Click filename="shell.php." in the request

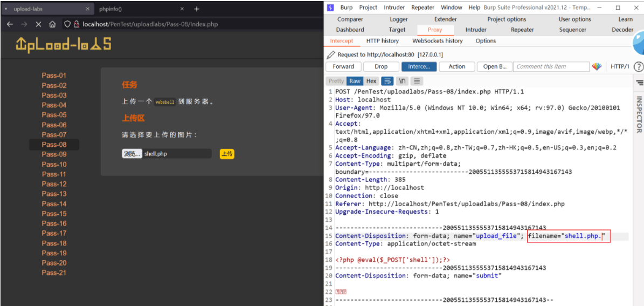tap(567, 236)
